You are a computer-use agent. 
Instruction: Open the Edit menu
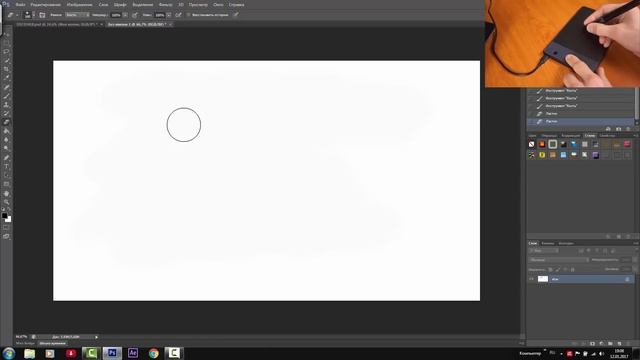tap(45, 4)
